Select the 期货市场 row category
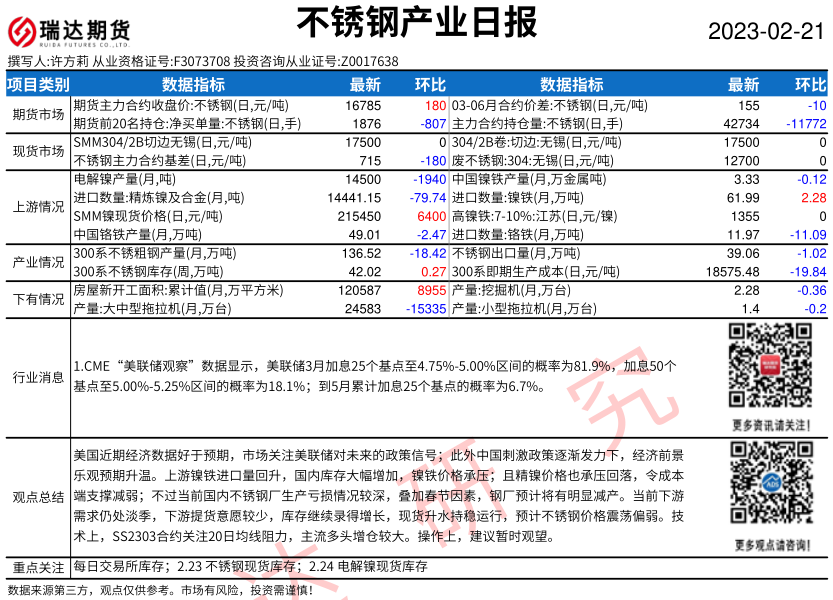 (x=36, y=114)
